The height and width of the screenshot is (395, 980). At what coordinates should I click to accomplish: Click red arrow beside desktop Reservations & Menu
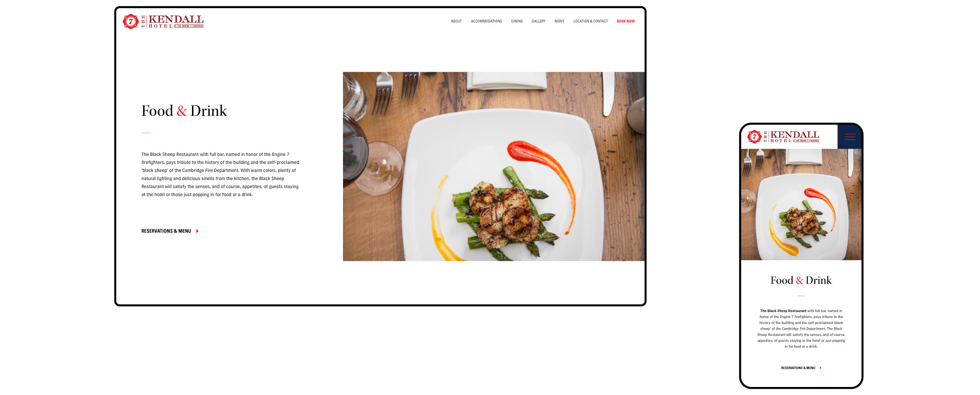[x=197, y=231]
